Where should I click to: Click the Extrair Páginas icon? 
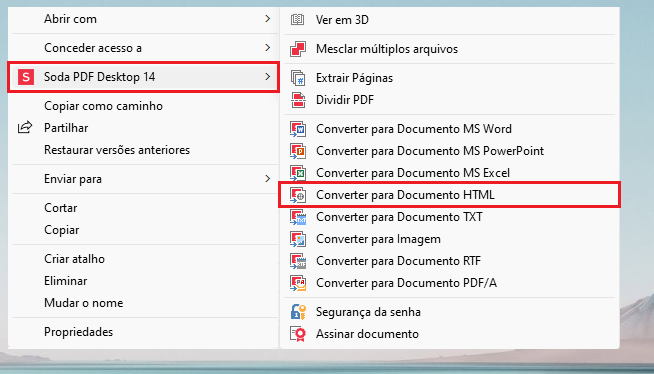298,78
